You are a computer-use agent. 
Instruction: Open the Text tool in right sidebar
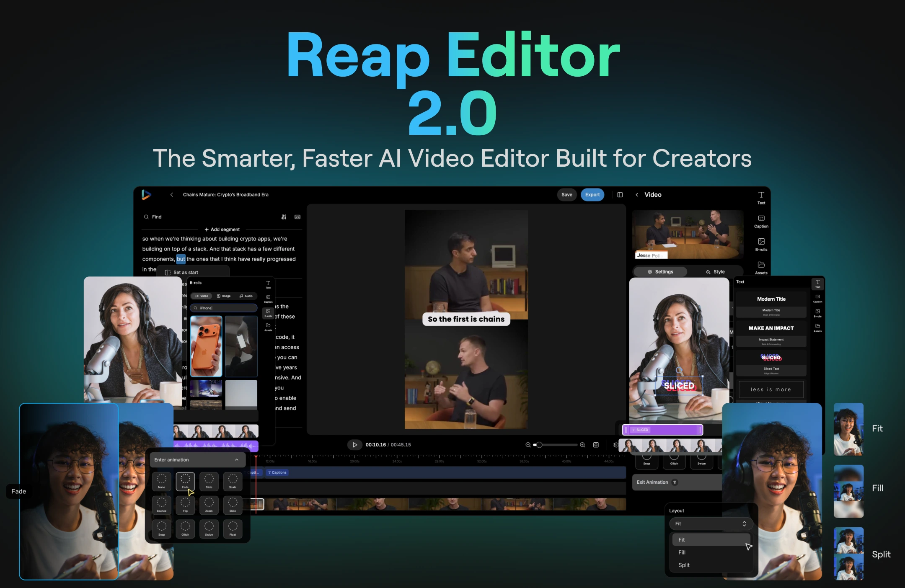point(761,197)
